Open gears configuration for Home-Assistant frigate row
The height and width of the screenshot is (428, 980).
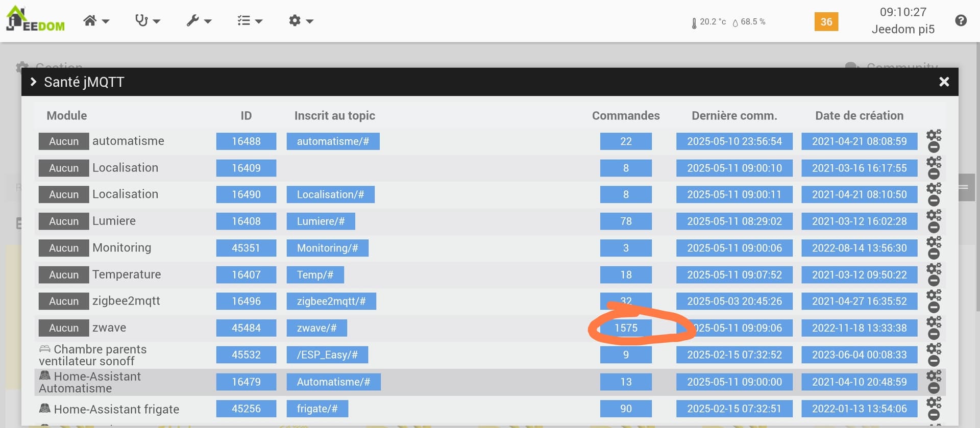[x=934, y=403]
